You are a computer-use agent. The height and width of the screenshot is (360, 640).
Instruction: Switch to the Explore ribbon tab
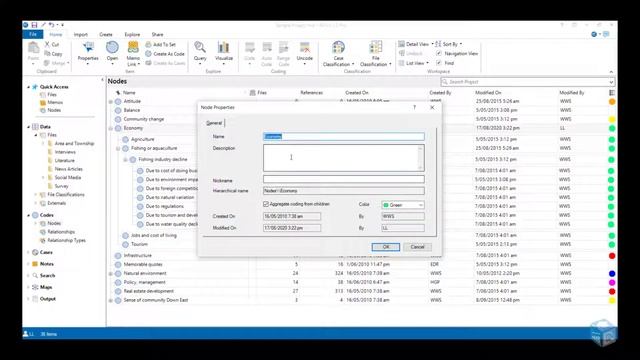(x=132, y=35)
